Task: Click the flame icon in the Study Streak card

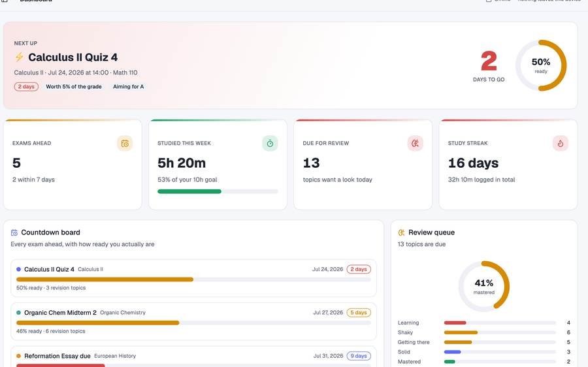Action: [561, 144]
